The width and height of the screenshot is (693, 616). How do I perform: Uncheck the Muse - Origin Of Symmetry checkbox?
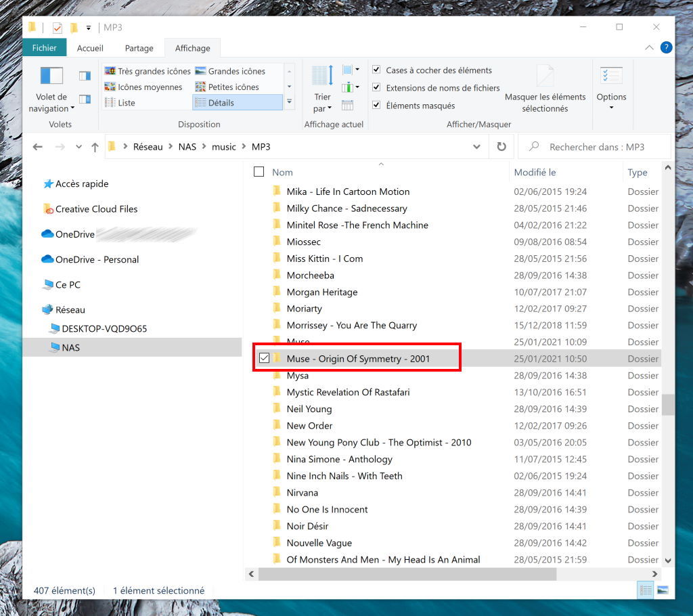pyautogui.click(x=265, y=357)
